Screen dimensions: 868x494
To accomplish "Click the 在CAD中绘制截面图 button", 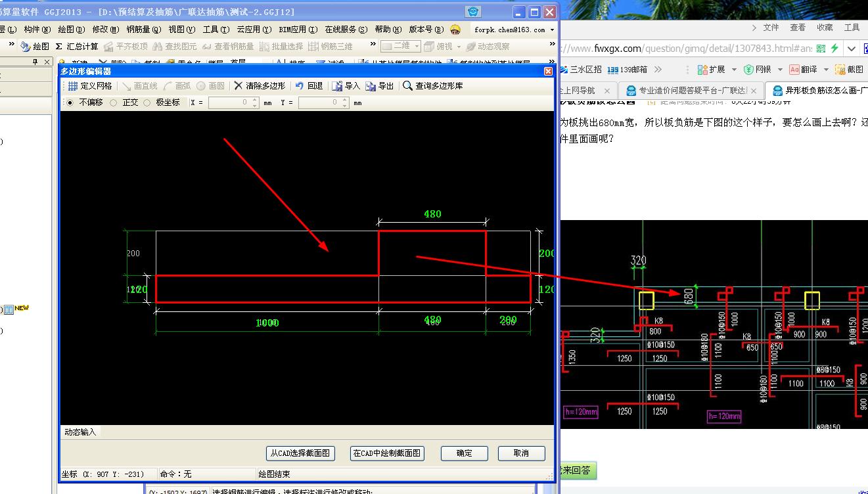I will [387, 453].
